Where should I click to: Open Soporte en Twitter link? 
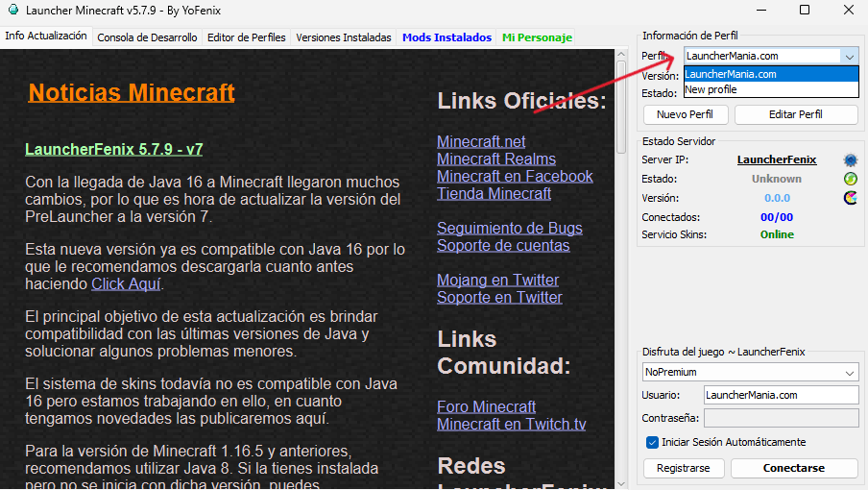[499, 297]
